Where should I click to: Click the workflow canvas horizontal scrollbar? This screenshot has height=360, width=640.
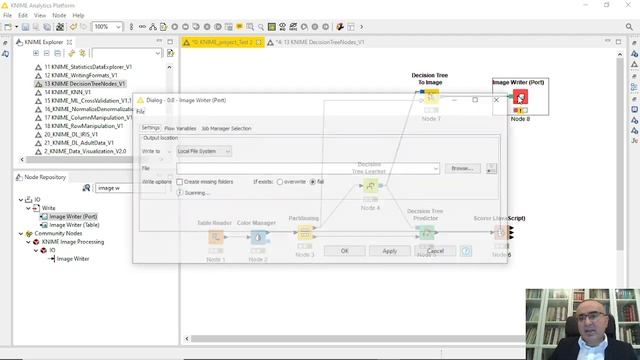coord(358,339)
